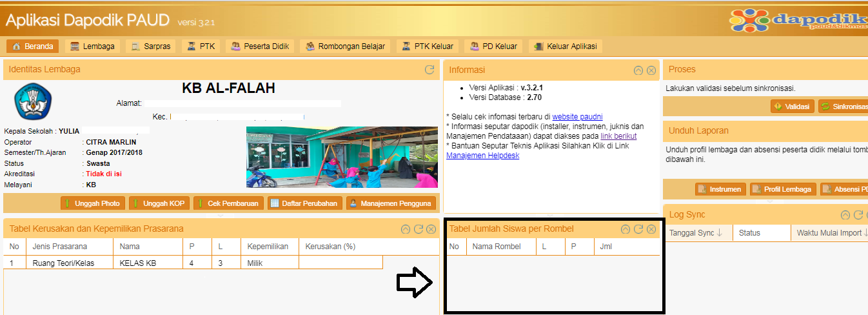The width and height of the screenshot is (868, 315).
Task: Open the link berikut hyperlink
Action: [x=618, y=136]
